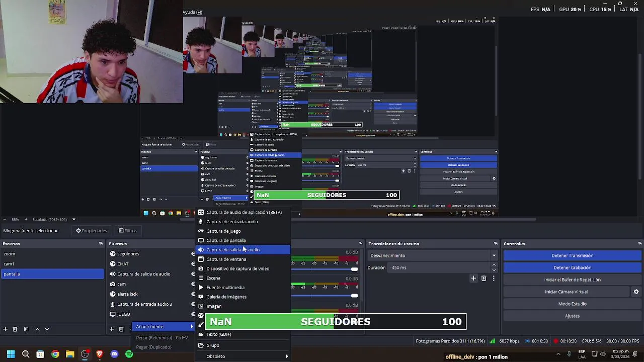This screenshot has width=644, height=362.
Task: Remove source with Fuentes trash icon
Action: [x=121, y=329]
